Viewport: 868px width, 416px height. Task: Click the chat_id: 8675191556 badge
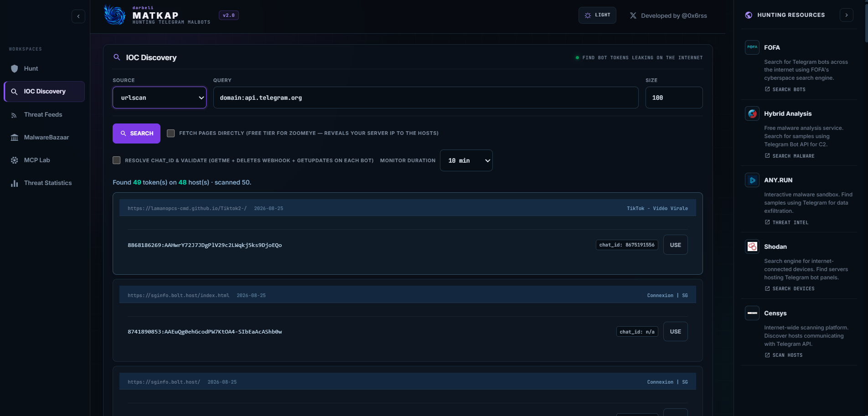pyautogui.click(x=627, y=245)
